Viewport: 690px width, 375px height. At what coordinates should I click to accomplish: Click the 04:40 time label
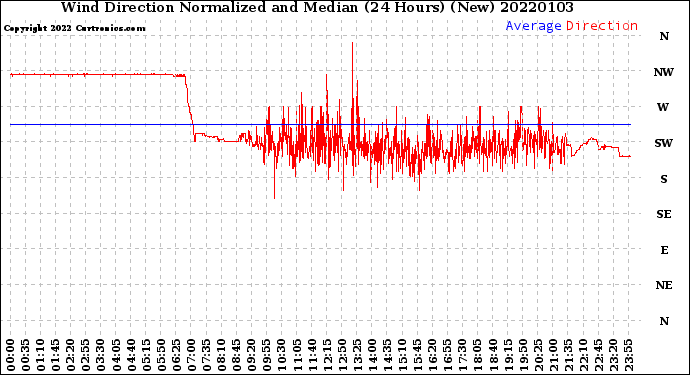tap(131, 355)
